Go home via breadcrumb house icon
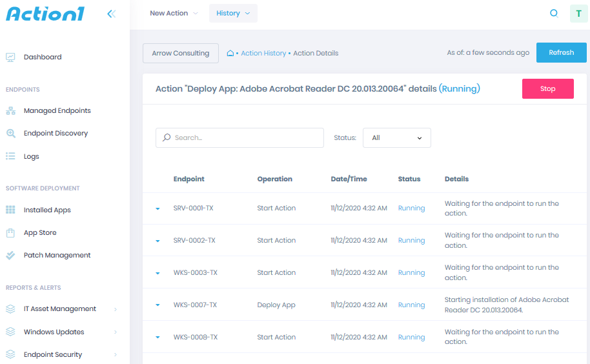 point(230,53)
